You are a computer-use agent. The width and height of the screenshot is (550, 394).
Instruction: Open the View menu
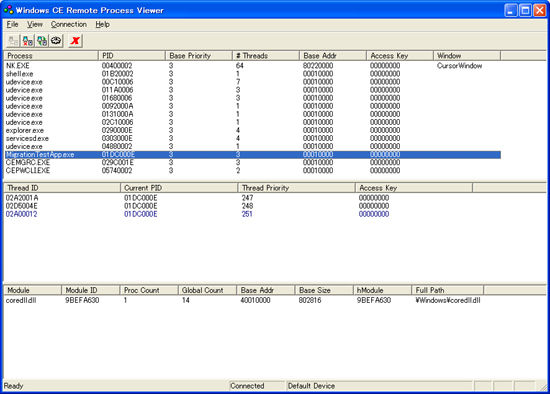tap(35, 24)
